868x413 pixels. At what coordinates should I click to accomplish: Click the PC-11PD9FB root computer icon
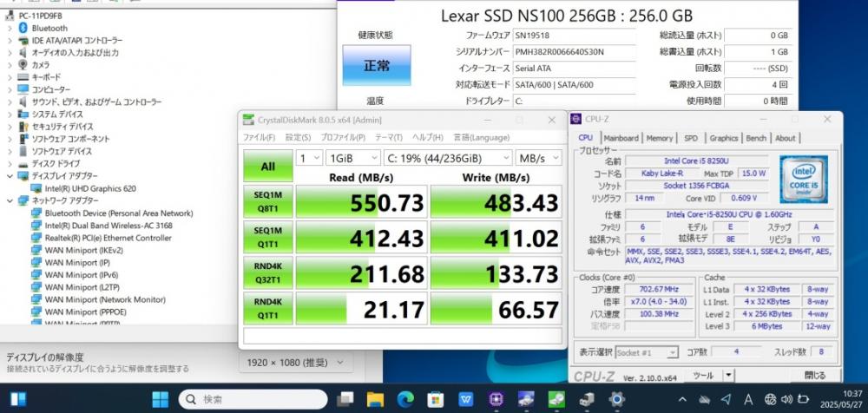point(10,16)
